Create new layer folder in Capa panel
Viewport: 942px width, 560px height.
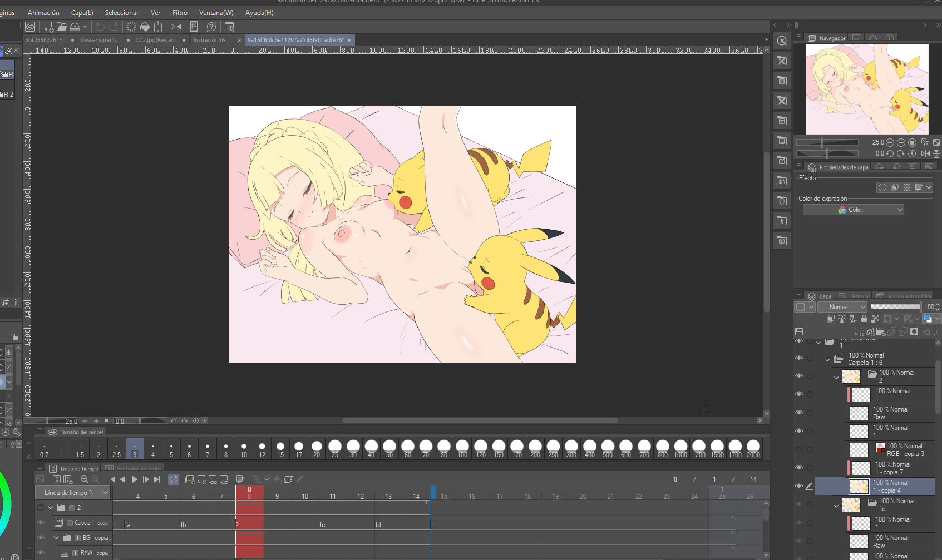click(881, 332)
